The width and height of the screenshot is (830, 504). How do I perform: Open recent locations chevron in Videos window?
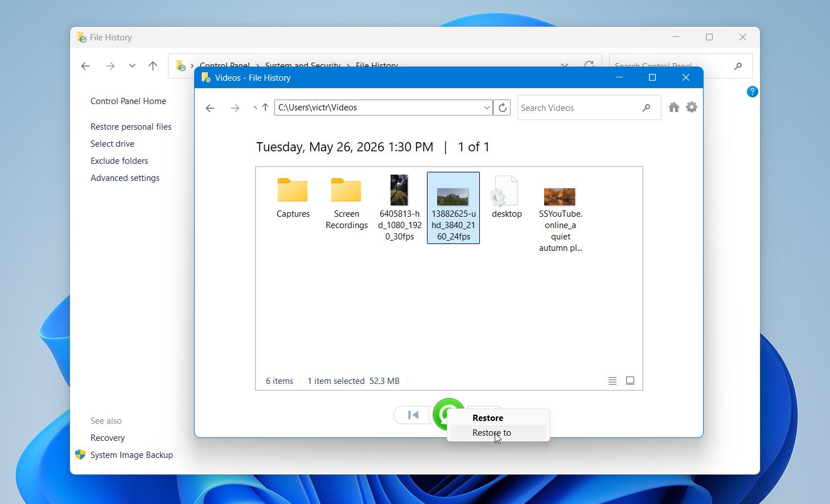[254, 108]
